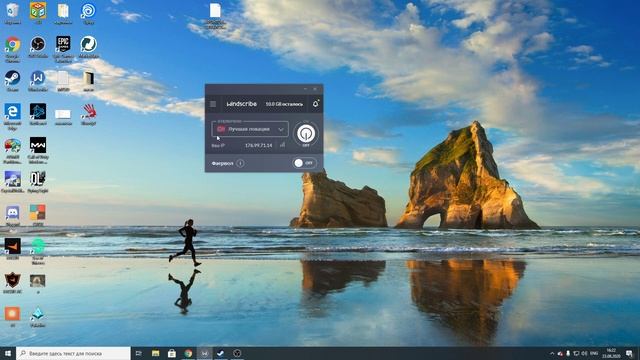Open the firewall info icon
This screenshot has width=640, height=360.
click(240, 163)
